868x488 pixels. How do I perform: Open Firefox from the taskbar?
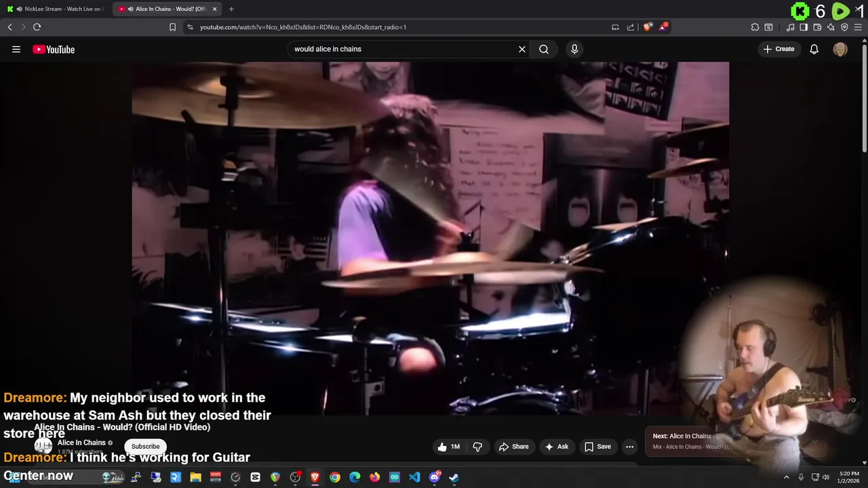point(375,477)
